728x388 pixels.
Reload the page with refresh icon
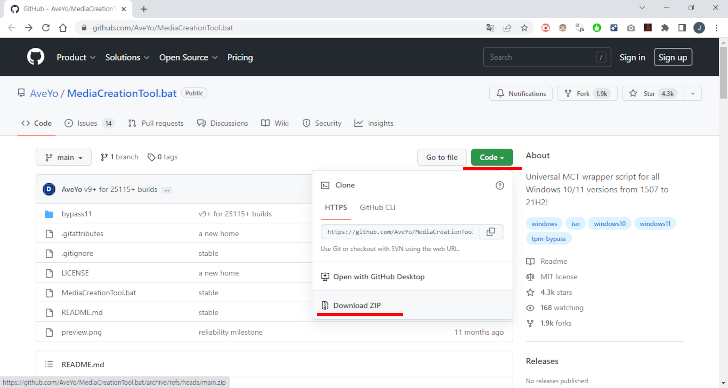pos(46,28)
